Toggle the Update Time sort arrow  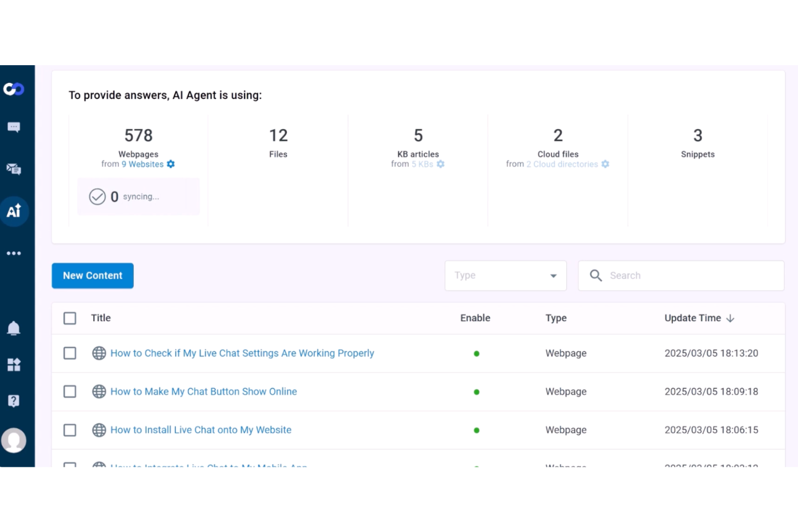731,318
